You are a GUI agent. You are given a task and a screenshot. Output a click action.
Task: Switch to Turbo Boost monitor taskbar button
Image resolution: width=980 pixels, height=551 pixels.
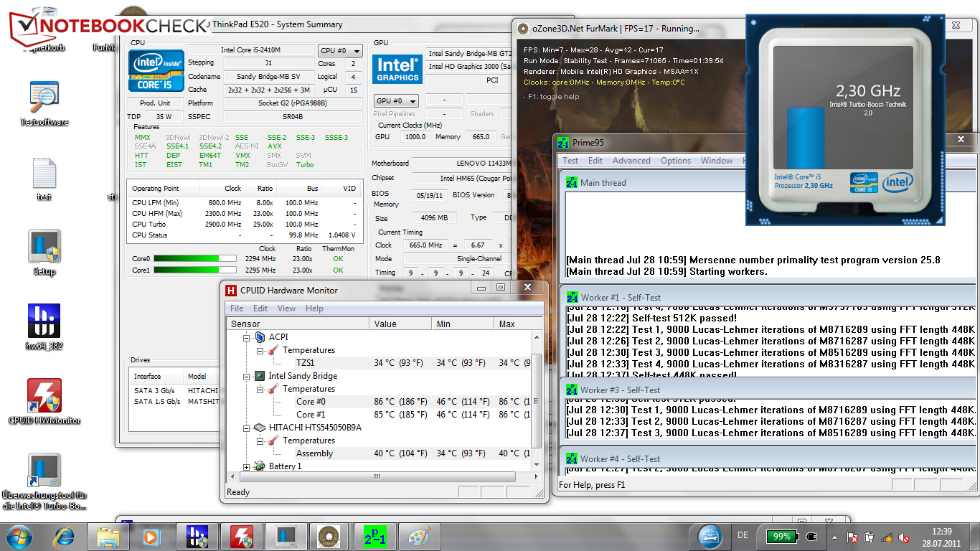point(285,536)
